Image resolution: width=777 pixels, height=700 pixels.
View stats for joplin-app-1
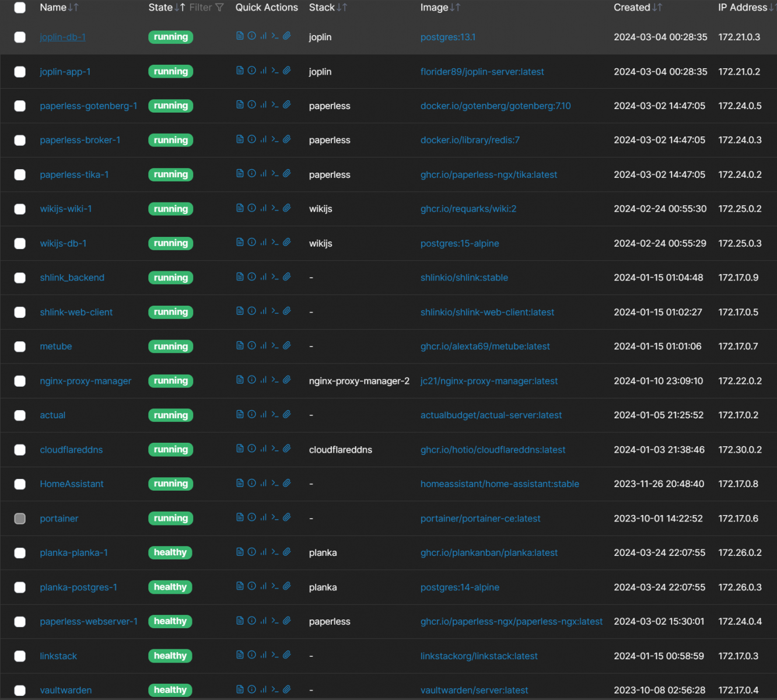(263, 71)
